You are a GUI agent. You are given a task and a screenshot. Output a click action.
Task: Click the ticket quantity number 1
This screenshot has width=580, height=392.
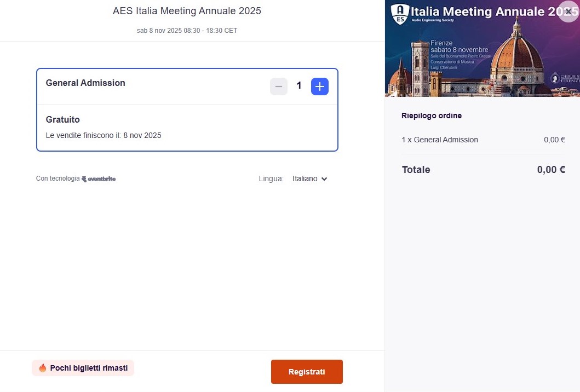point(299,86)
